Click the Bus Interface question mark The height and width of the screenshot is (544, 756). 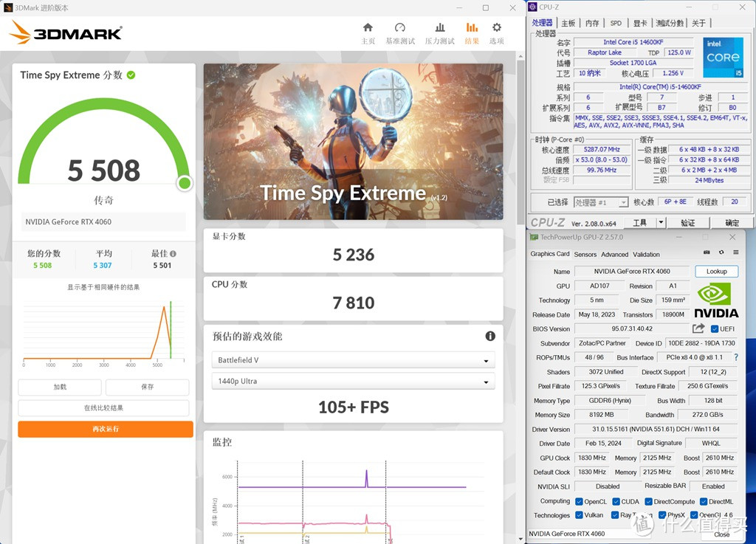(736, 357)
